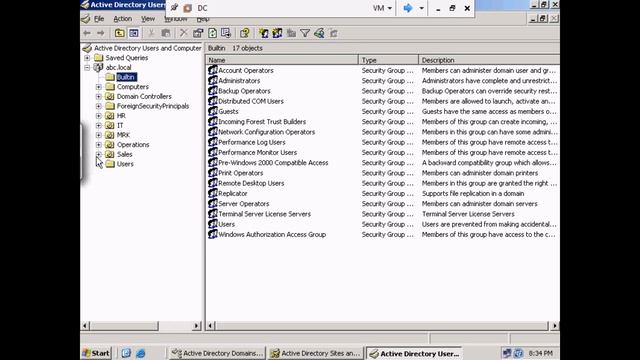640x360 pixels.
Task: Click the Guests group icon
Action: pos(213,111)
